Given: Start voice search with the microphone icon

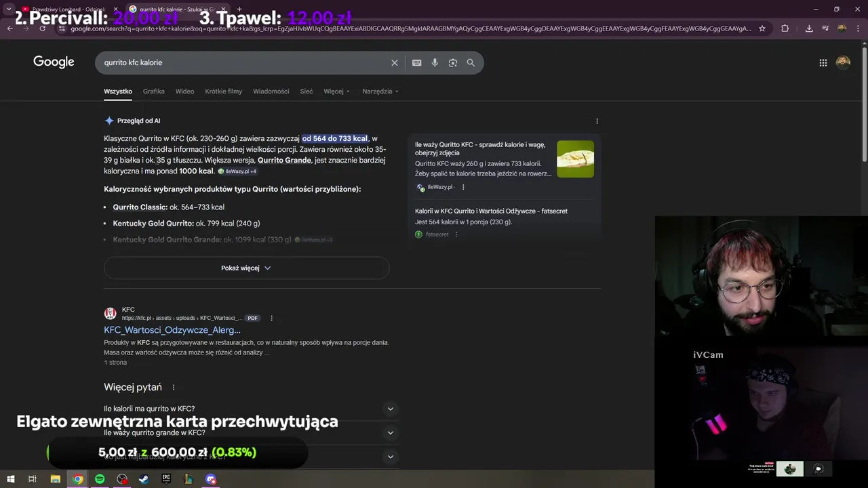Looking at the screenshot, I should pos(435,62).
